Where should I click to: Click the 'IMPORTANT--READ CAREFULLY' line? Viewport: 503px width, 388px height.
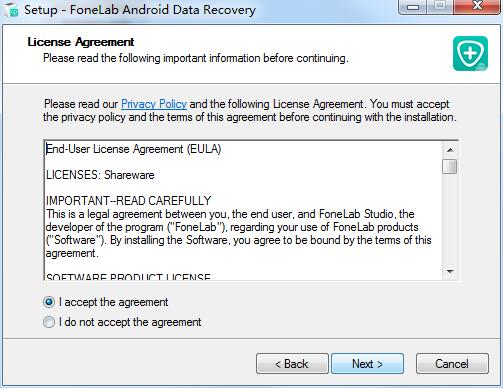coord(128,201)
